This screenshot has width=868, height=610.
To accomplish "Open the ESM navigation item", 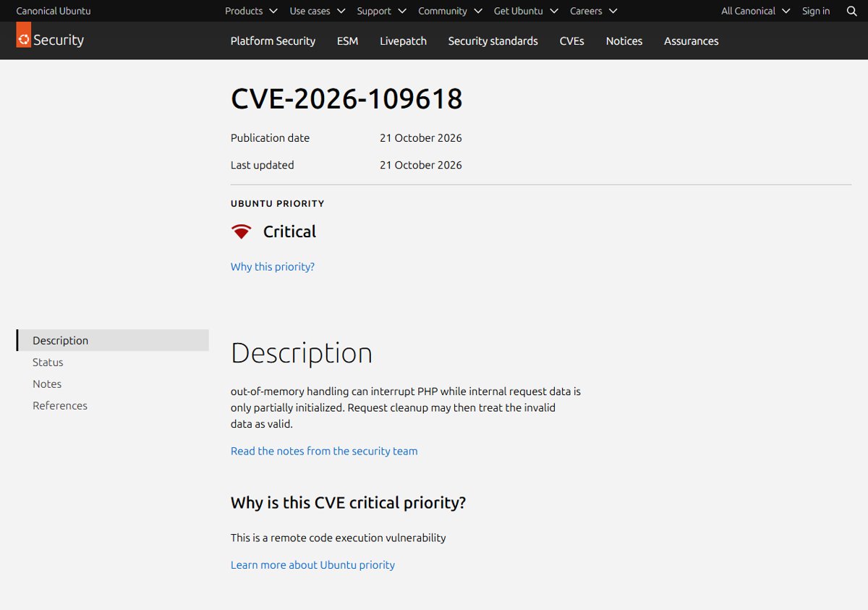I will click(347, 41).
